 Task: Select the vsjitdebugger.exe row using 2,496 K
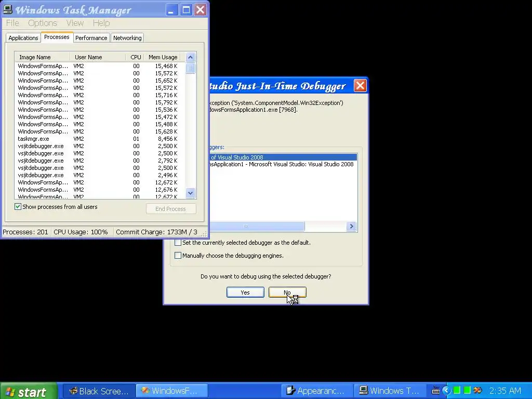coord(100,176)
